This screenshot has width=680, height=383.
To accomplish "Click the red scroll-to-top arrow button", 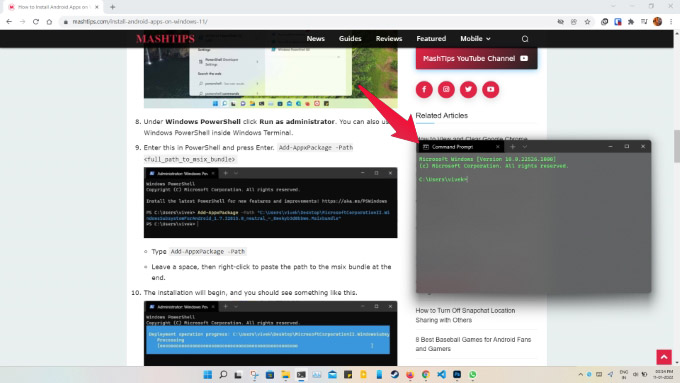I will [664, 357].
